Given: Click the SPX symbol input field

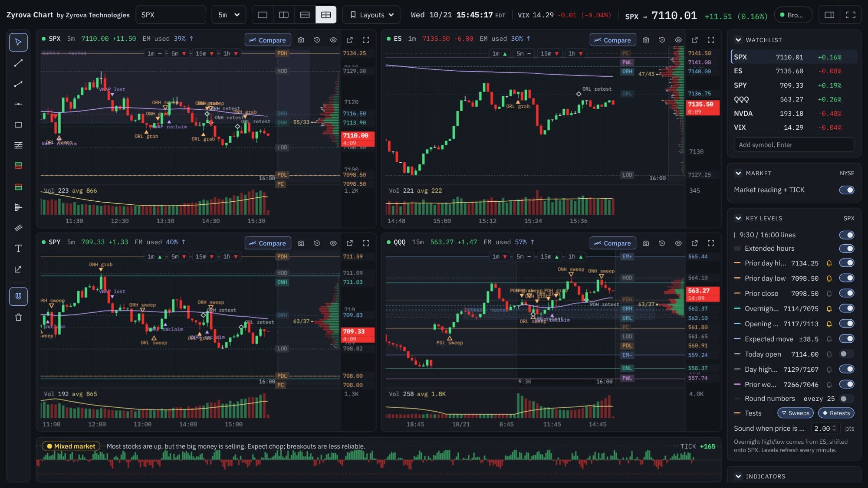Looking at the screenshot, I should point(171,15).
